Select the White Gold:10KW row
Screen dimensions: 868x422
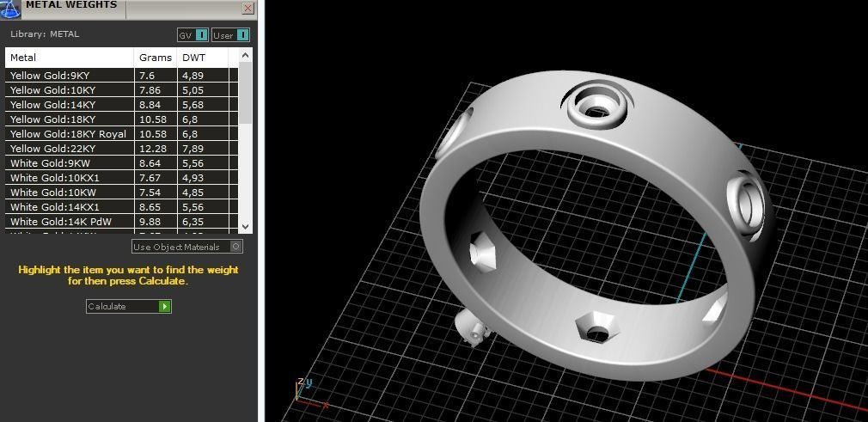(122, 193)
